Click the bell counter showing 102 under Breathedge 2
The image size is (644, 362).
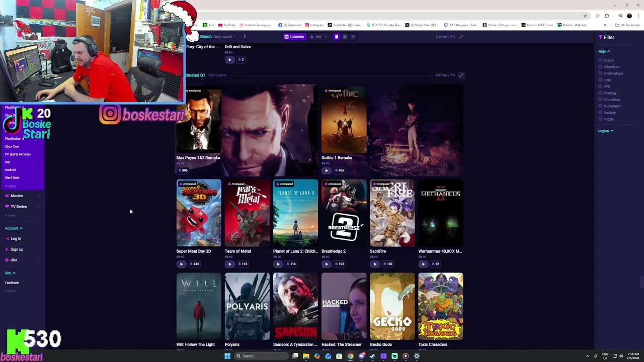click(x=340, y=264)
